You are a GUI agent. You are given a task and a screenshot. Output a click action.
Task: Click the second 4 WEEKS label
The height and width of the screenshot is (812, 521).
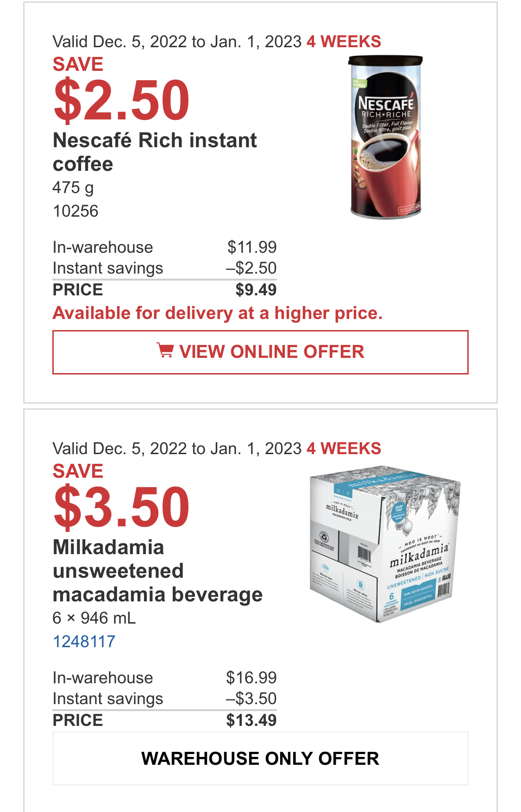tap(344, 449)
